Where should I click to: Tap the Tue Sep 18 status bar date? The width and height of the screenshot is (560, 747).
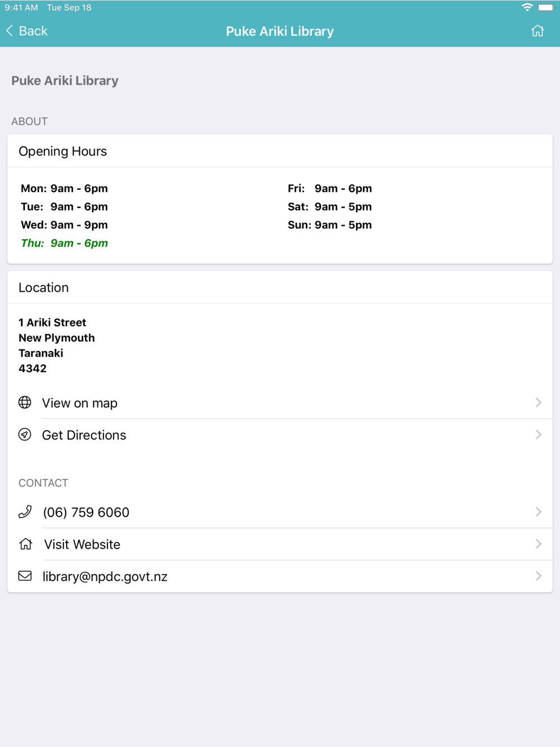[x=69, y=8]
